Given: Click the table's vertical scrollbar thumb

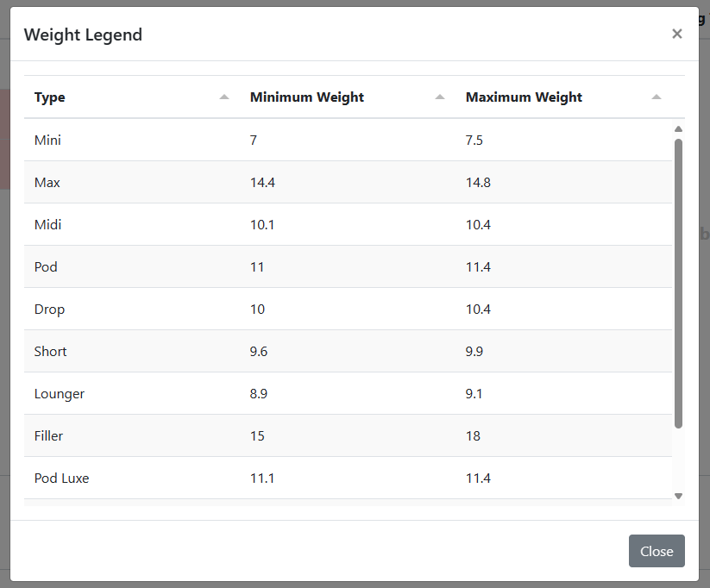Looking at the screenshot, I should point(678,284).
